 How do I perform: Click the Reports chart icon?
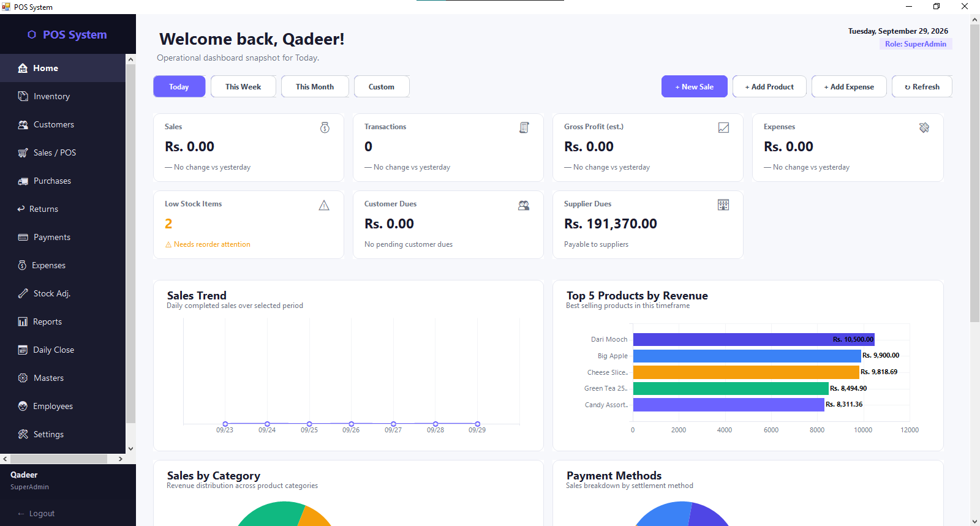pos(23,321)
